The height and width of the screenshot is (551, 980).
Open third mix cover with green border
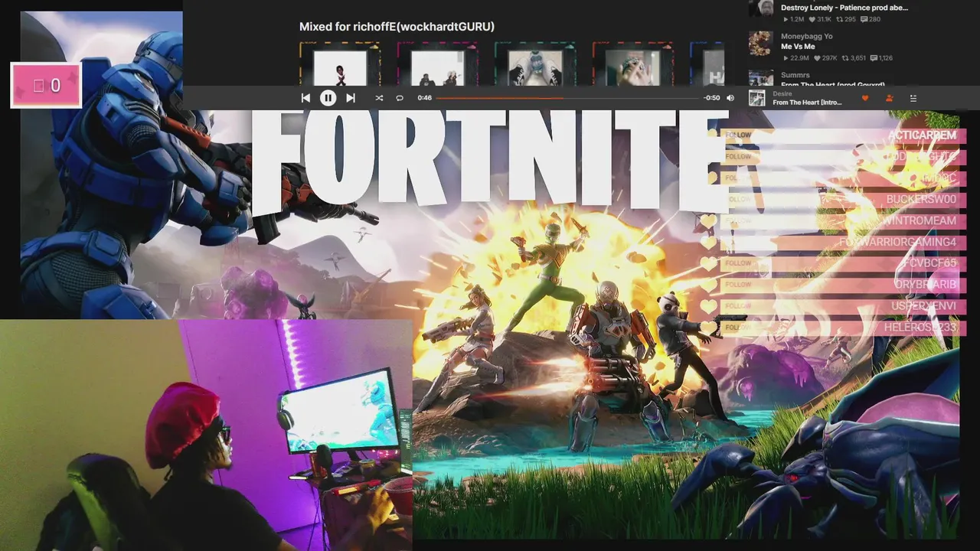click(535, 64)
